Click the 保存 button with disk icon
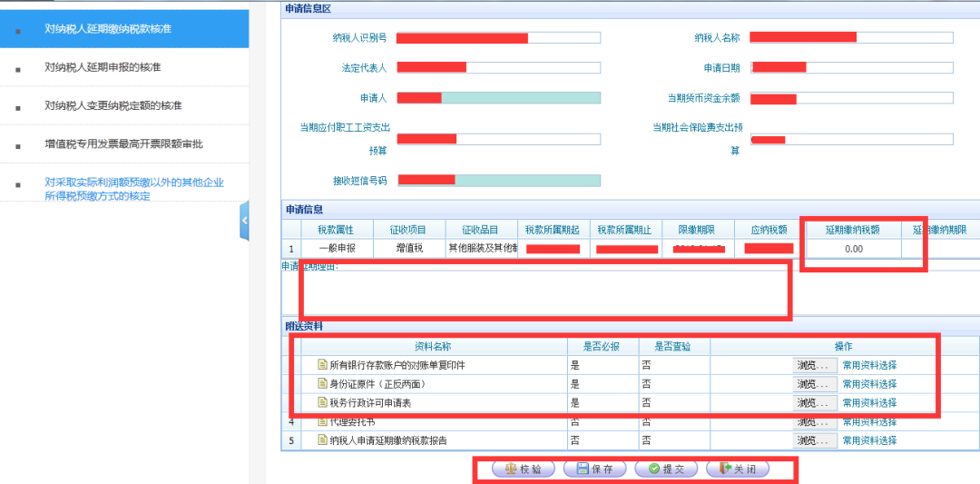Viewport: 980px width, 484px height. pos(594,469)
